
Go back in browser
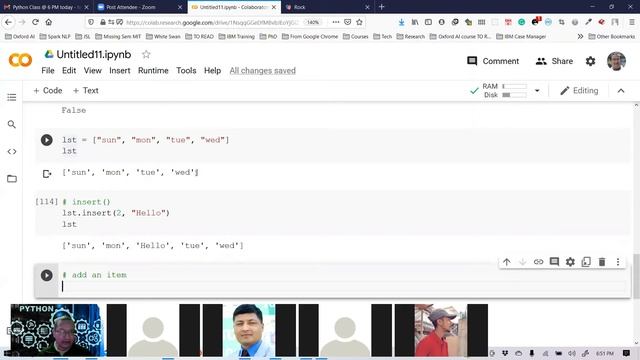pos(9,22)
